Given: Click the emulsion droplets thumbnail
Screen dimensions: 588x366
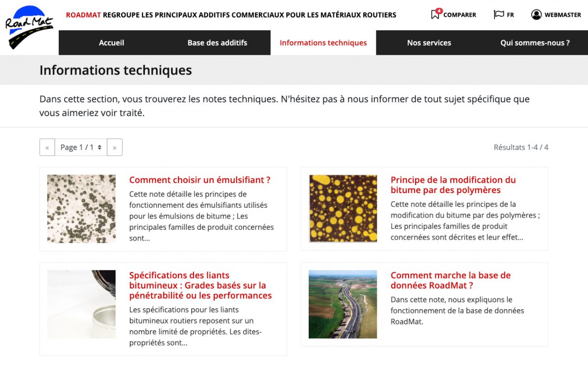Looking at the screenshot, I should pos(81,209).
